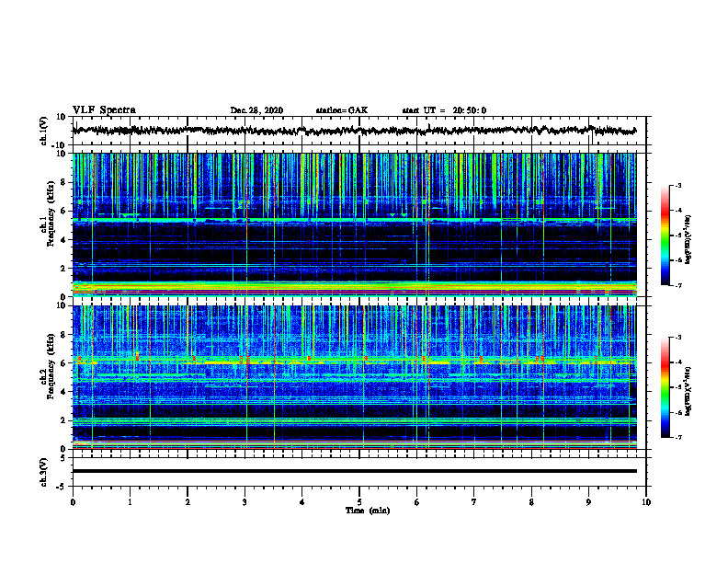Screen dimensions: 728x563
Task: Click the ch.1 spectrogram frequency tick '4'
Action: click(x=63, y=240)
